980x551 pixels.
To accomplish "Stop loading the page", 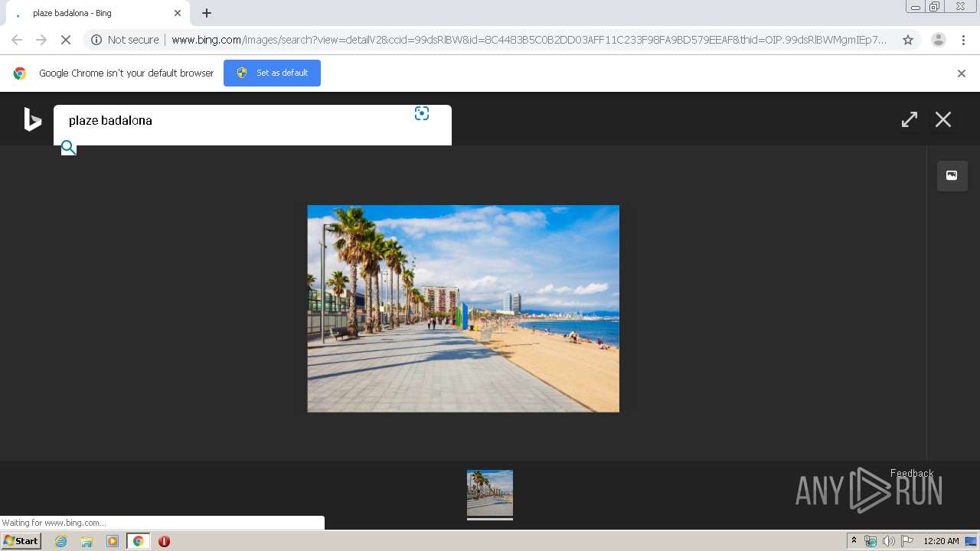I will coord(66,40).
